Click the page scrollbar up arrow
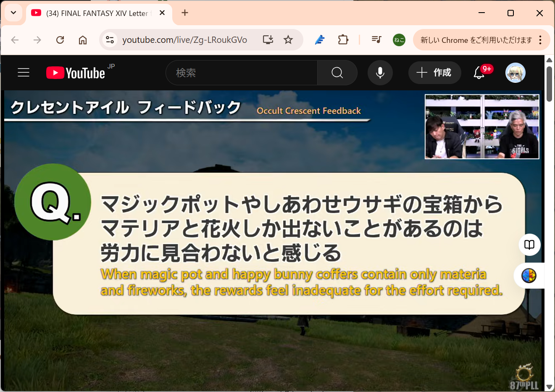 [x=549, y=60]
